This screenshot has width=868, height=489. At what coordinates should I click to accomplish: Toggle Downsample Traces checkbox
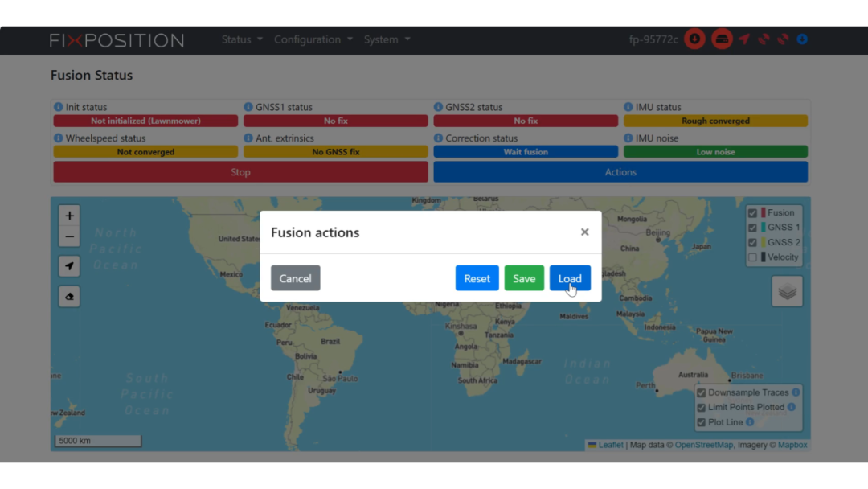tap(702, 392)
